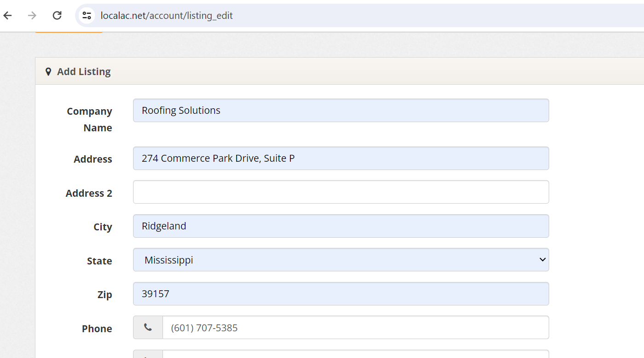Screen dimensions: 644x358
Task: Click the City field containing Ridgeland
Action: [341, 226]
